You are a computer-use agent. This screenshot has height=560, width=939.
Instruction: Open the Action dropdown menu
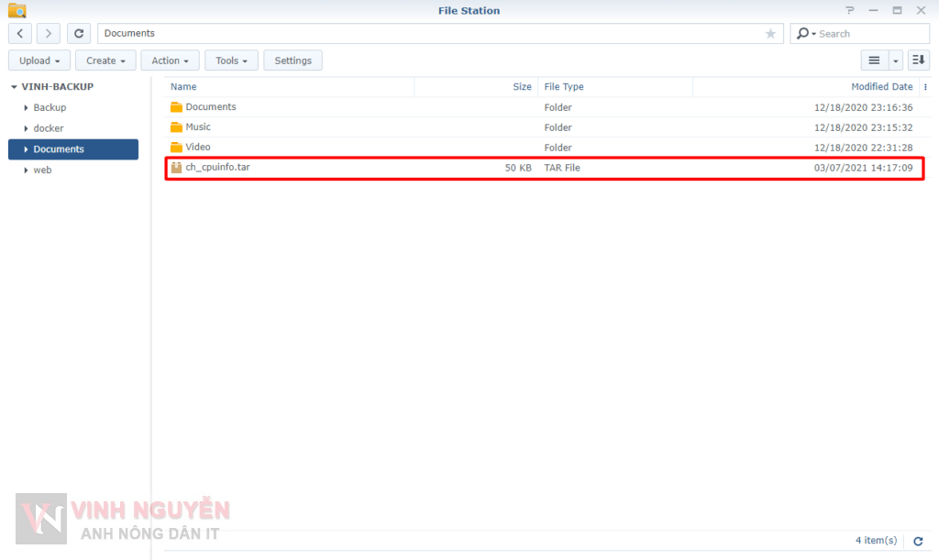170,60
